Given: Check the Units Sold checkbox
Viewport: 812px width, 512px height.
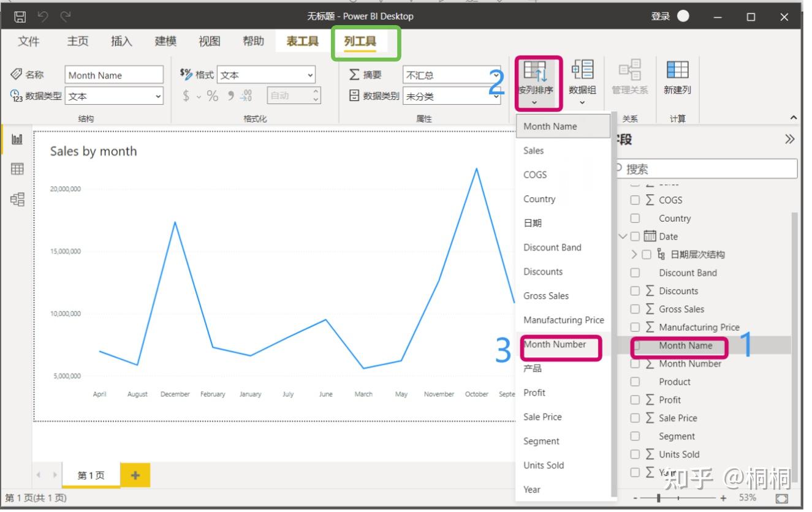Looking at the screenshot, I should tap(635, 454).
